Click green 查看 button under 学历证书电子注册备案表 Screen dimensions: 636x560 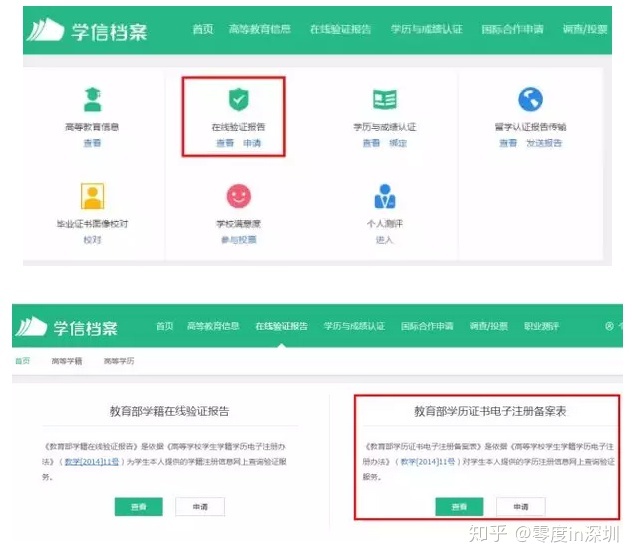pos(459,506)
